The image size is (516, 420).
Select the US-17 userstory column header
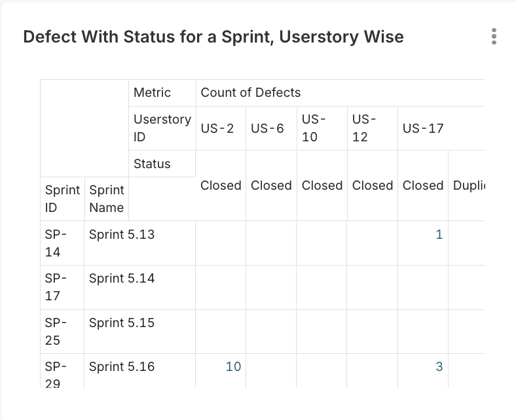[423, 128]
